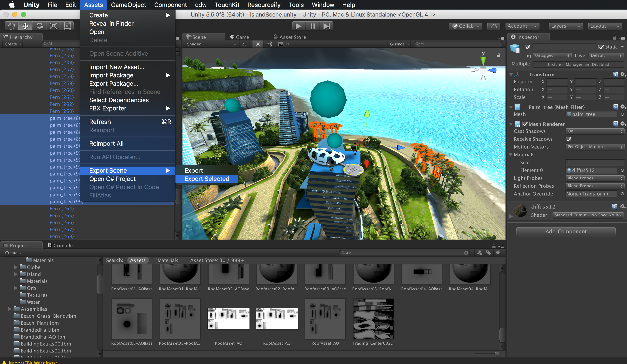
Task: Open the Gizmos dropdown
Action: [399, 44]
